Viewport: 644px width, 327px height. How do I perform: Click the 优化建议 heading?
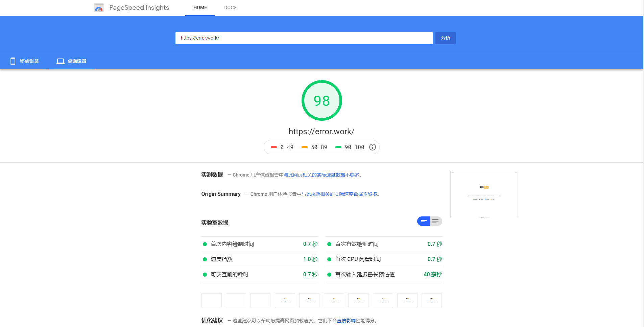[x=212, y=320]
